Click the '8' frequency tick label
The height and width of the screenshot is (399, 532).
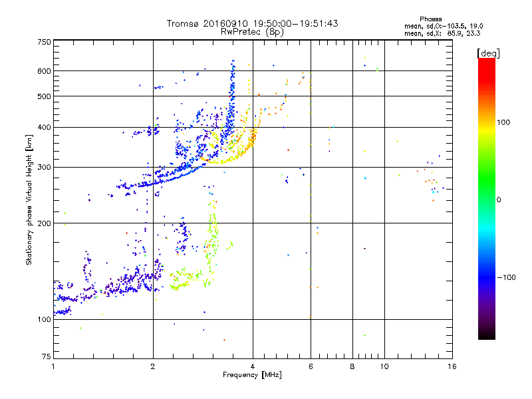[352, 366]
